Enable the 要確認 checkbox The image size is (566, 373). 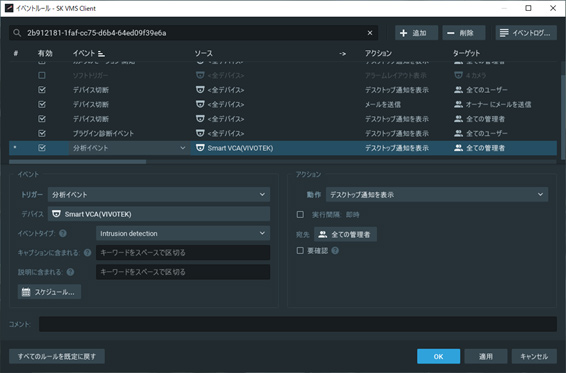pos(300,251)
